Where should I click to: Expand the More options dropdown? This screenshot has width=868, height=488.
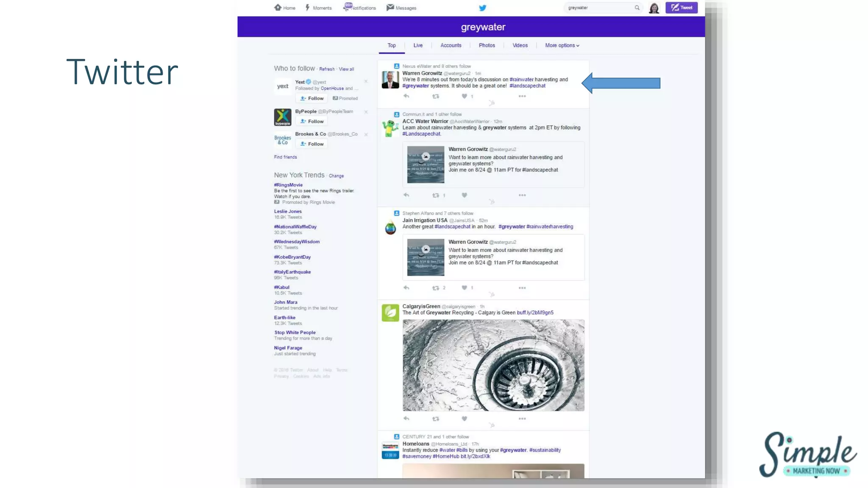562,45
